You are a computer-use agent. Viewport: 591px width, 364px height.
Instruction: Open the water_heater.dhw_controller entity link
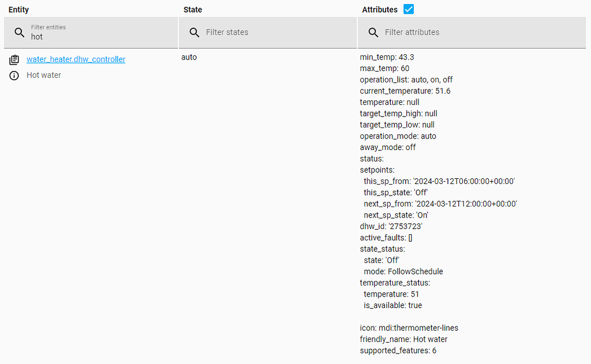(76, 59)
